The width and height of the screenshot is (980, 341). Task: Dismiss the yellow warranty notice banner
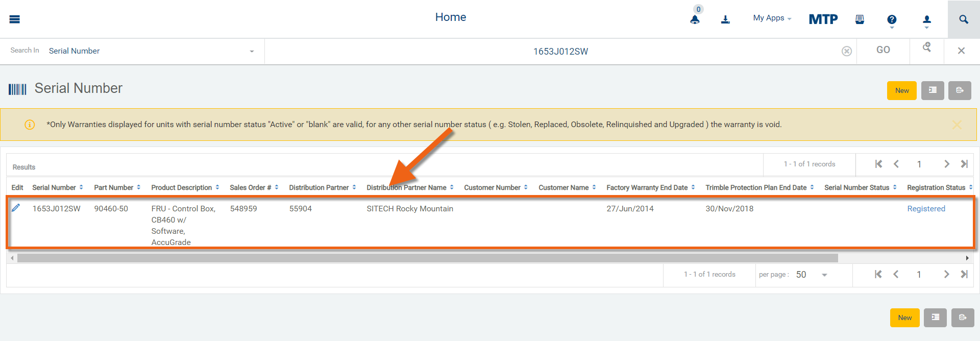(x=957, y=125)
